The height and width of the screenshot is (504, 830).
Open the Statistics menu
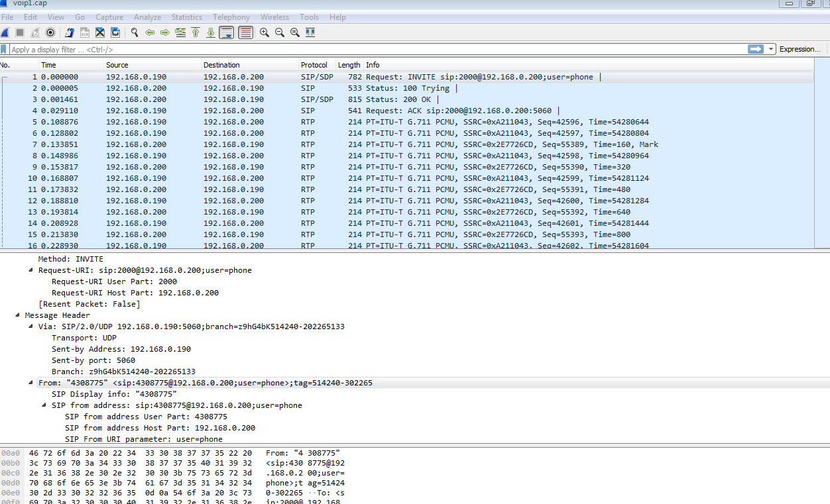point(187,17)
